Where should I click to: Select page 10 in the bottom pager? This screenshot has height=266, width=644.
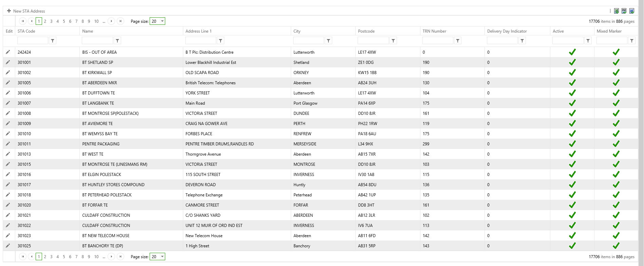96,256
